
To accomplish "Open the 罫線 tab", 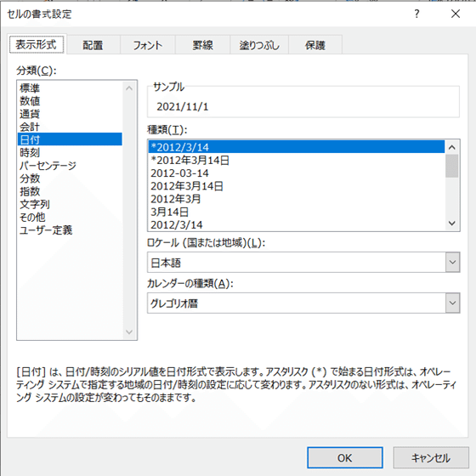I will 202,45.
